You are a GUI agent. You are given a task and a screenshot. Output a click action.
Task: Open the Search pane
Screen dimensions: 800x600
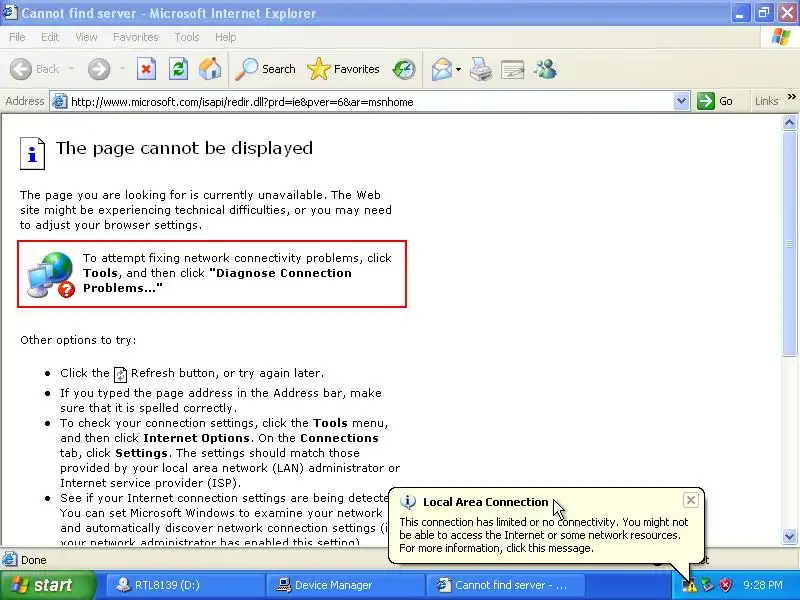(265, 69)
